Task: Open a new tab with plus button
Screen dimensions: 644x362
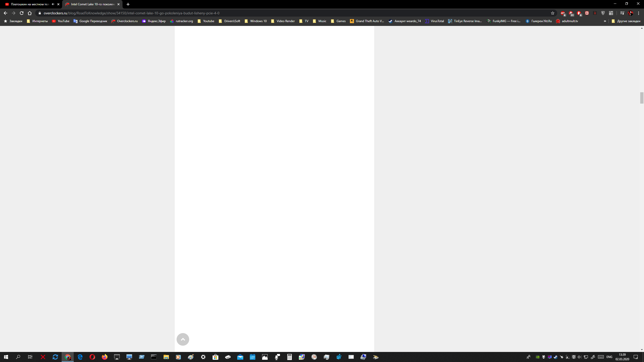Action: click(128, 4)
